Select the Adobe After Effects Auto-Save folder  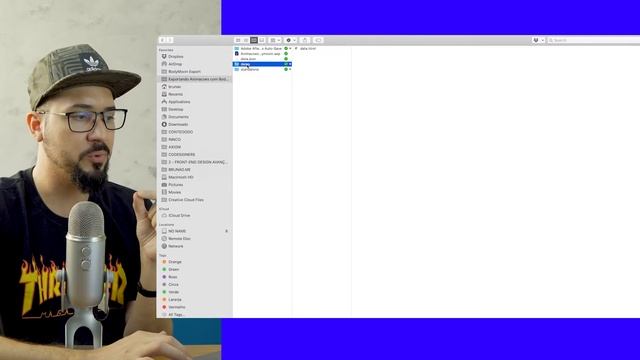coord(262,49)
